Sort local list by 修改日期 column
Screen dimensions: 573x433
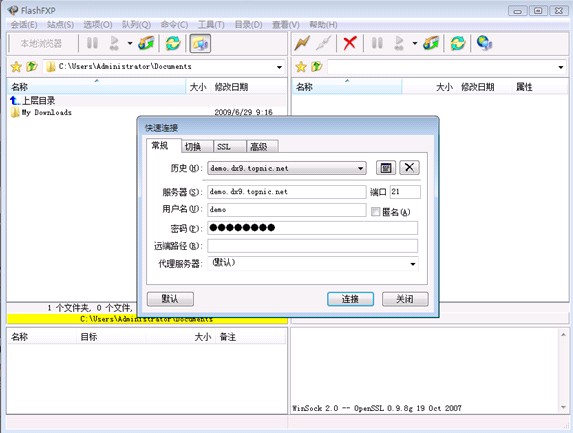coord(248,87)
